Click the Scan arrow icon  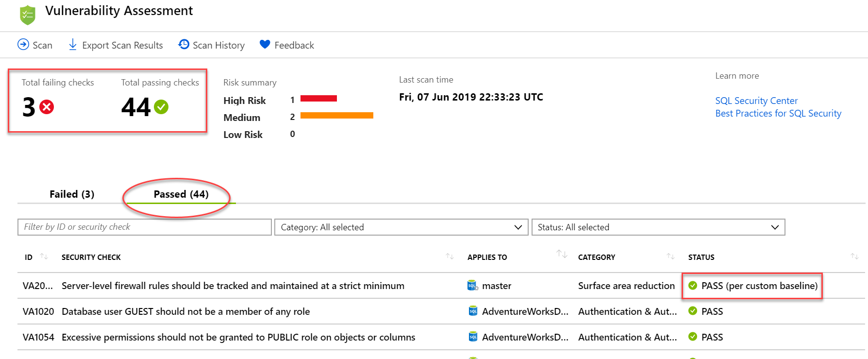(x=23, y=45)
